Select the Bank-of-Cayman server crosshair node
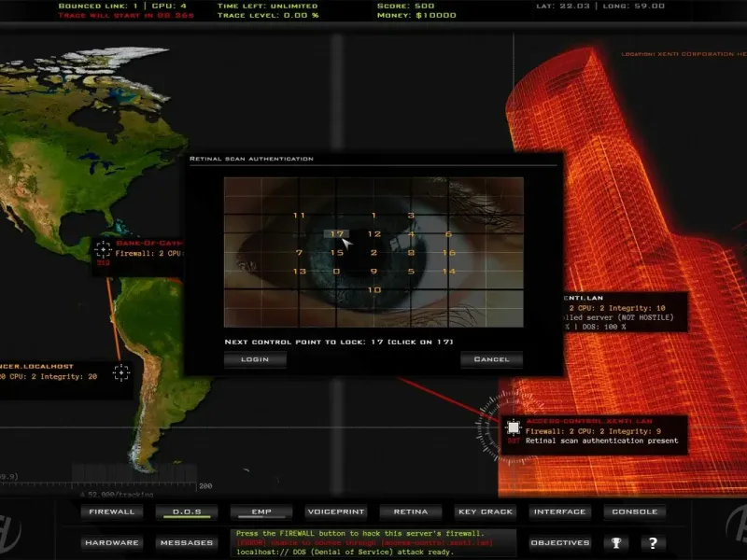 pyautogui.click(x=103, y=249)
